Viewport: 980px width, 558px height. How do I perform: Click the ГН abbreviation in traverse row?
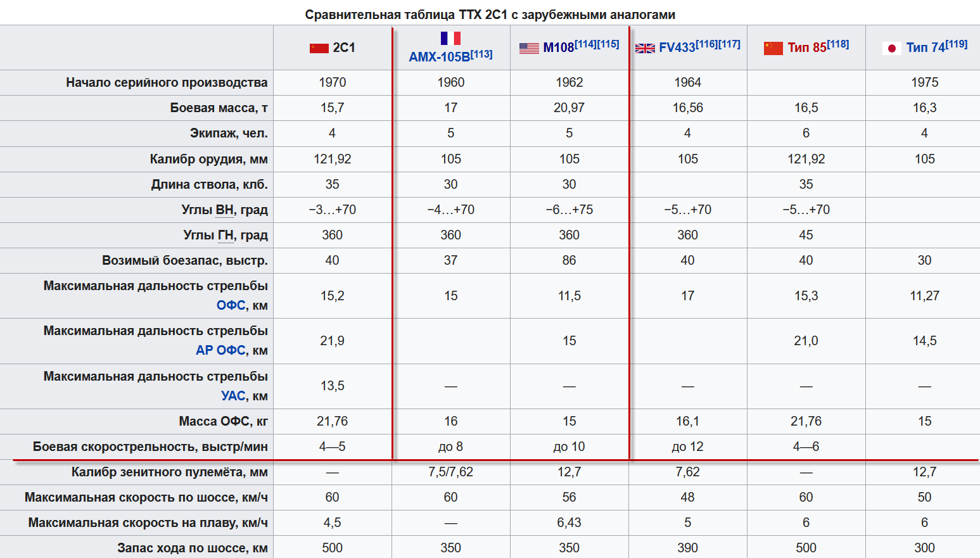(x=226, y=235)
